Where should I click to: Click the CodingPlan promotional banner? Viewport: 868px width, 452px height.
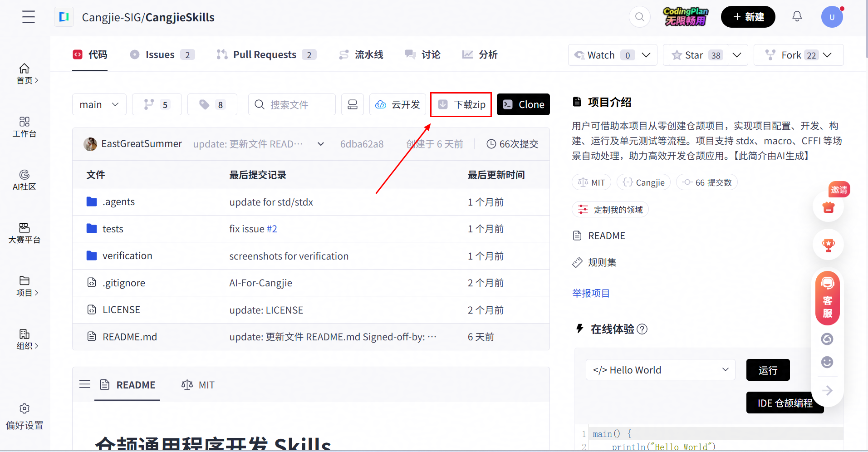686,17
